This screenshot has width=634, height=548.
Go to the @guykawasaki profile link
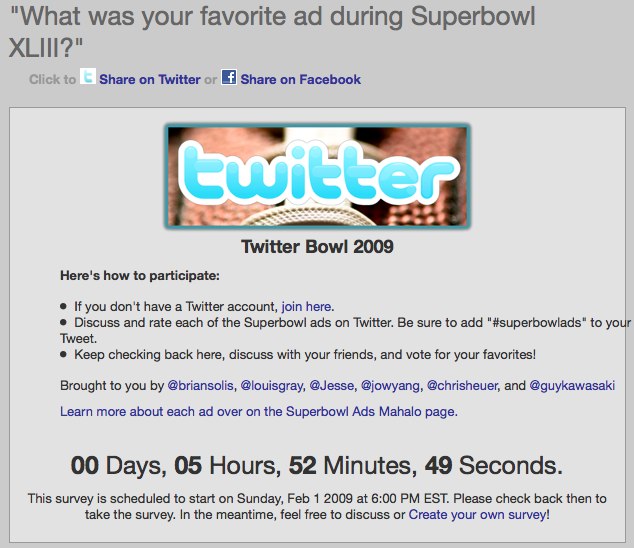(572, 385)
